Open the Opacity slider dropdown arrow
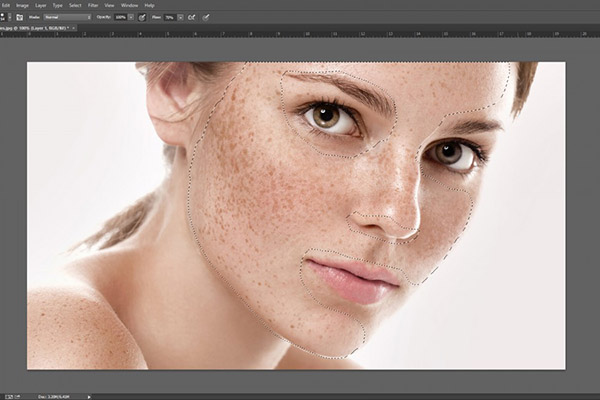The image size is (600, 400). (x=131, y=17)
